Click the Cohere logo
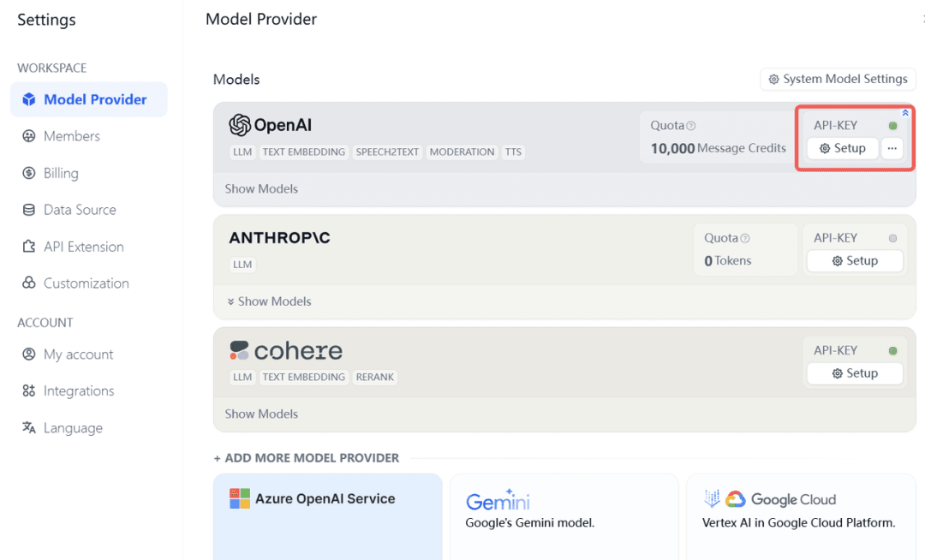925x560 pixels. (286, 351)
